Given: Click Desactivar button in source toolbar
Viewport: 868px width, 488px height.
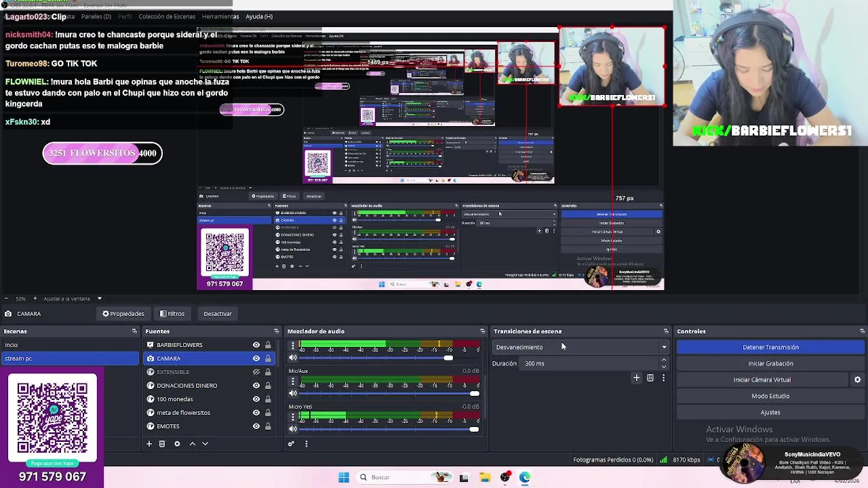Looking at the screenshot, I should point(218,314).
